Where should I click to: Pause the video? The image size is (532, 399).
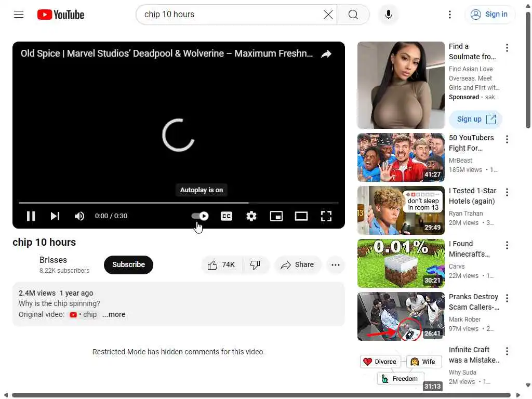point(31,216)
